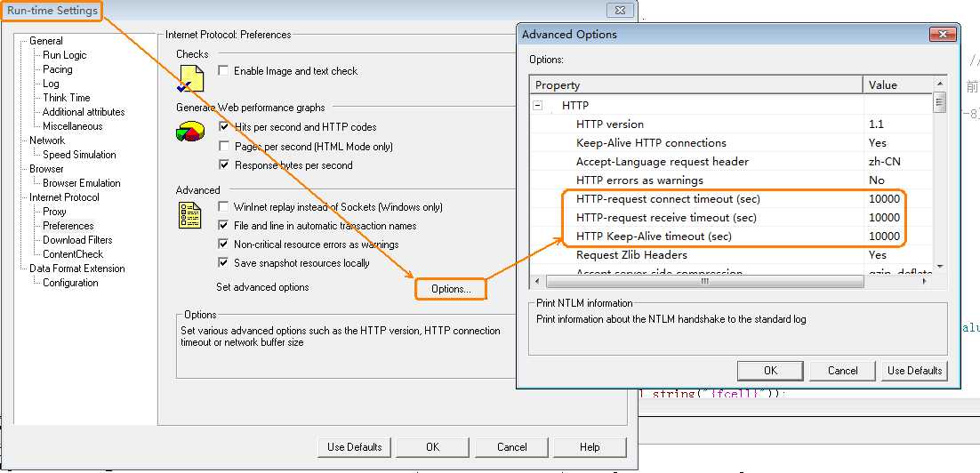The height and width of the screenshot is (473, 980).
Task: Select the HTTP version property row
Action: 731,124
